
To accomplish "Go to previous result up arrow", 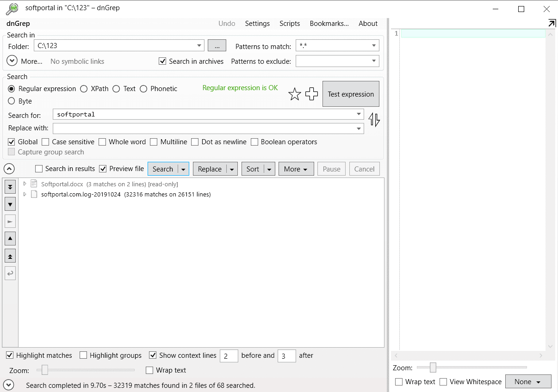I will (x=10, y=239).
